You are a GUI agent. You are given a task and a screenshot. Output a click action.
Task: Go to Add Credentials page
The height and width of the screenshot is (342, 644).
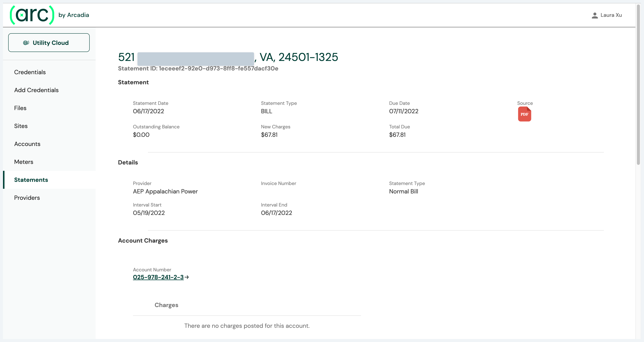pyautogui.click(x=36, y=90)
